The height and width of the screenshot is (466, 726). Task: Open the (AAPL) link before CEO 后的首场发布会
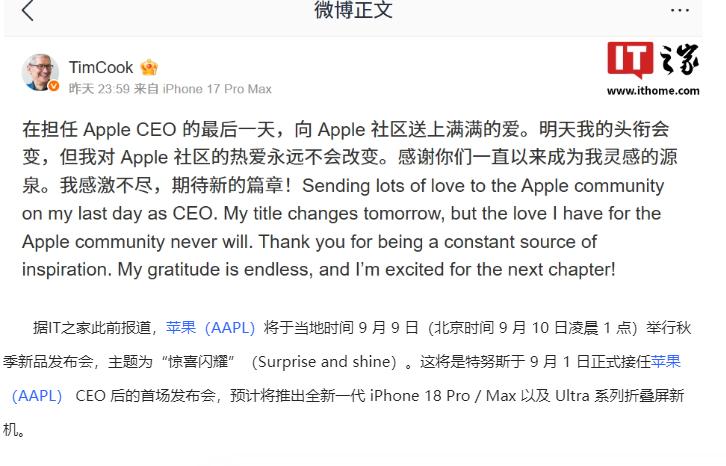(37, 396)
